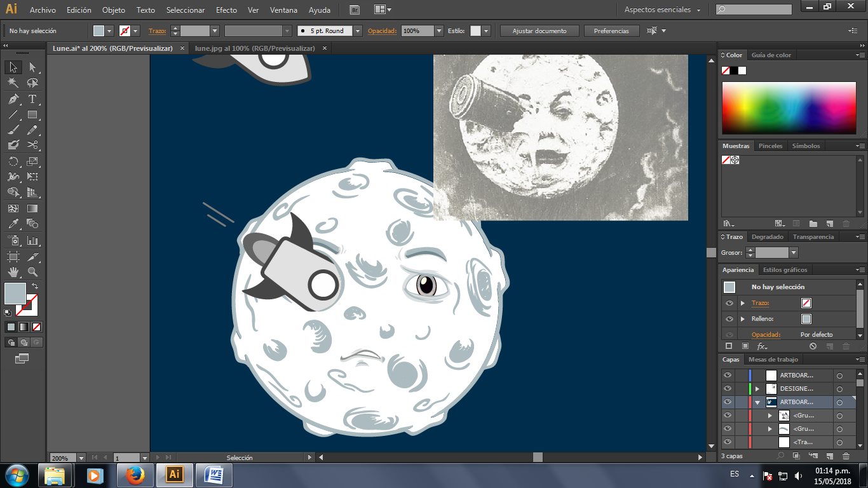Click the large Fill color swatch in tools
This screenshot has height=488, width=868.
[15, 294]
